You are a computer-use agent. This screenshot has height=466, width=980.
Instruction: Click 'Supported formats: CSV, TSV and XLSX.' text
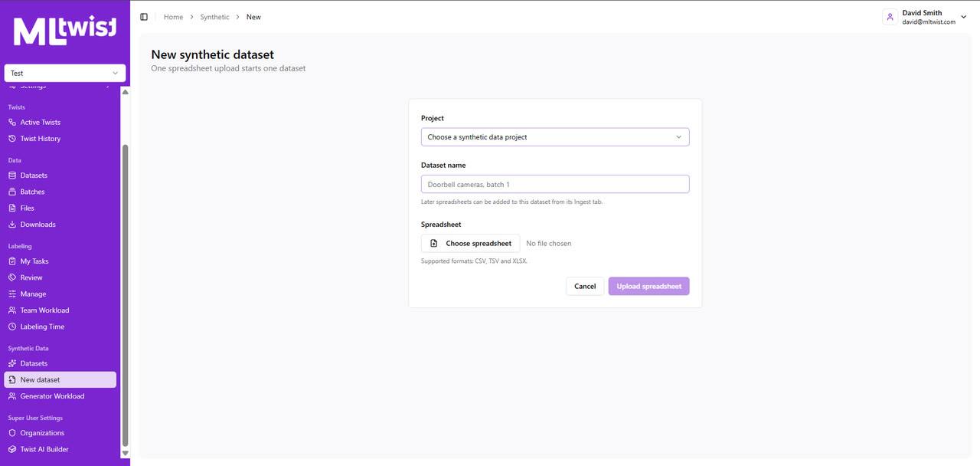click(x=474, y=261)
